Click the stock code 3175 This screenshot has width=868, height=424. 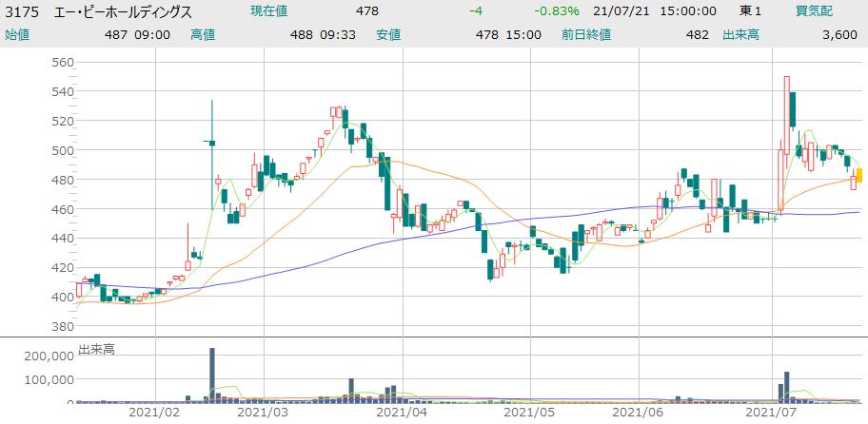pos(22,11)
